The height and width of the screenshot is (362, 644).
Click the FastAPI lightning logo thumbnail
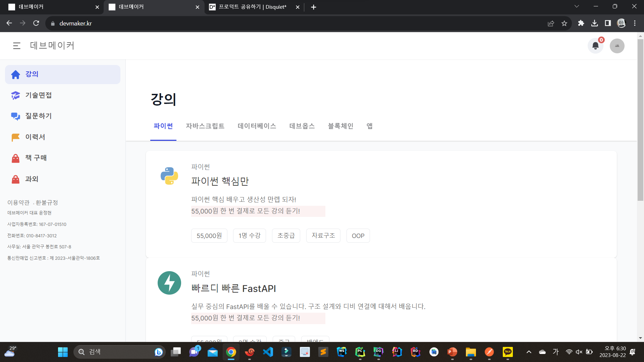pos(169,283)
